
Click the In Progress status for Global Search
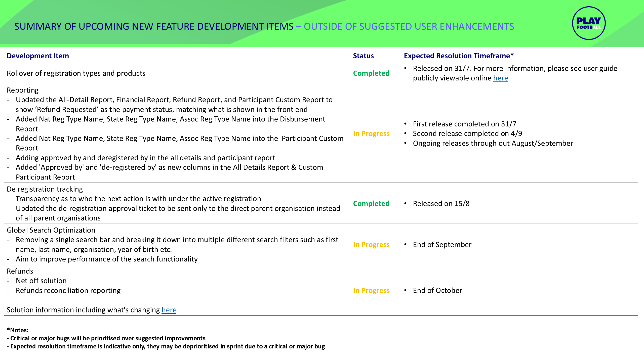coord(371,245)
